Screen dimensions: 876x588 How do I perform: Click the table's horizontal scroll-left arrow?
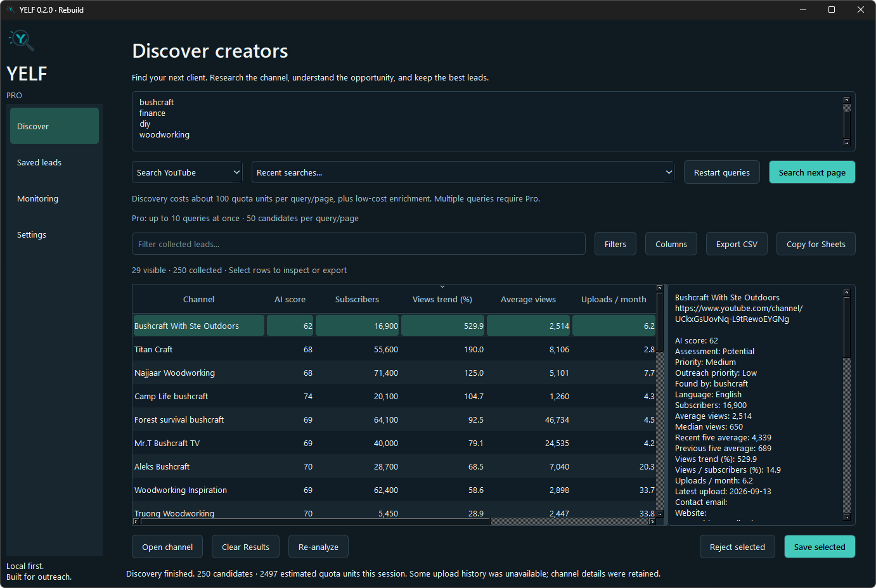tap(136, 521)
